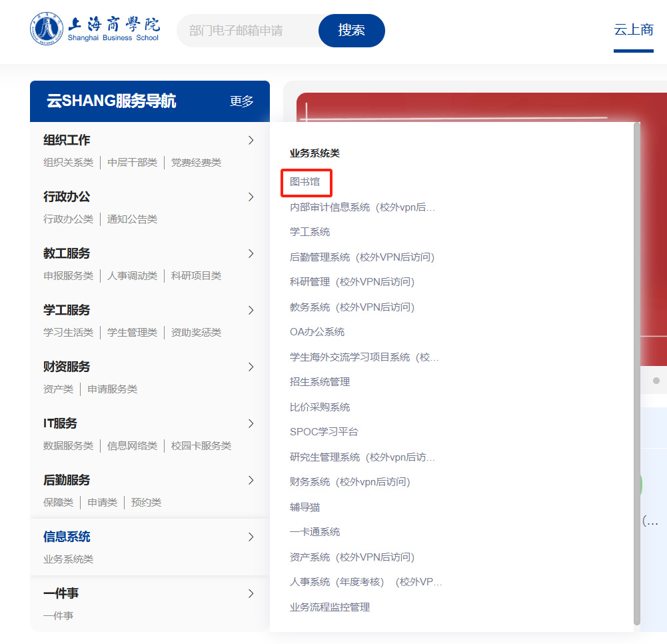This screenshot has height=644, width=667.
Task: Click the search input field
Action: 247,31
